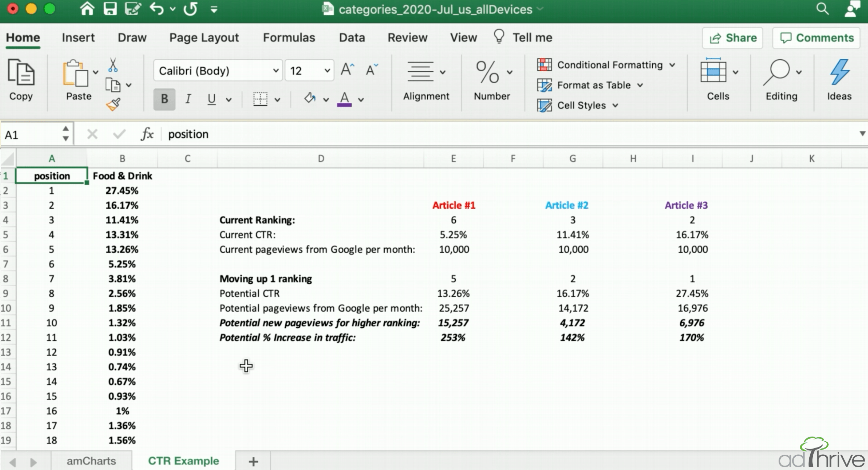Toggle Underline formatting
Image resolution: width=868 pixels, height=470 pixels.
coord(211,99)
